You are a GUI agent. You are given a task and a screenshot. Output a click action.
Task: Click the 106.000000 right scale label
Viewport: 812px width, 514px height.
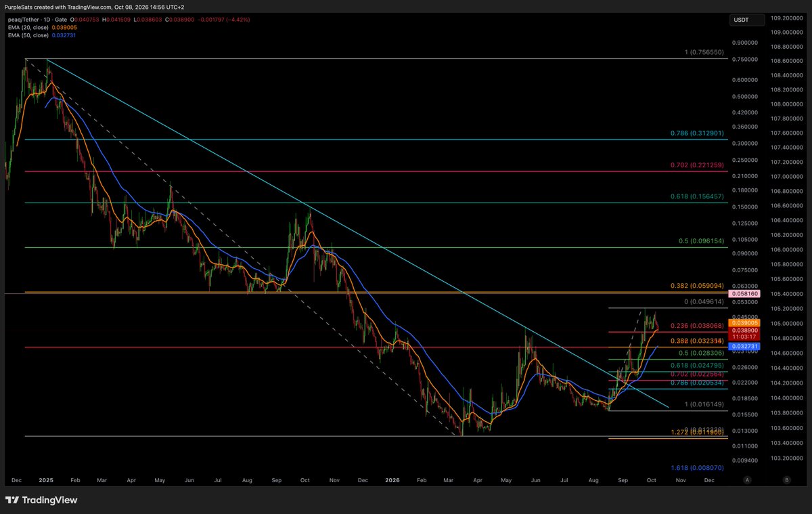pos(788,250)
